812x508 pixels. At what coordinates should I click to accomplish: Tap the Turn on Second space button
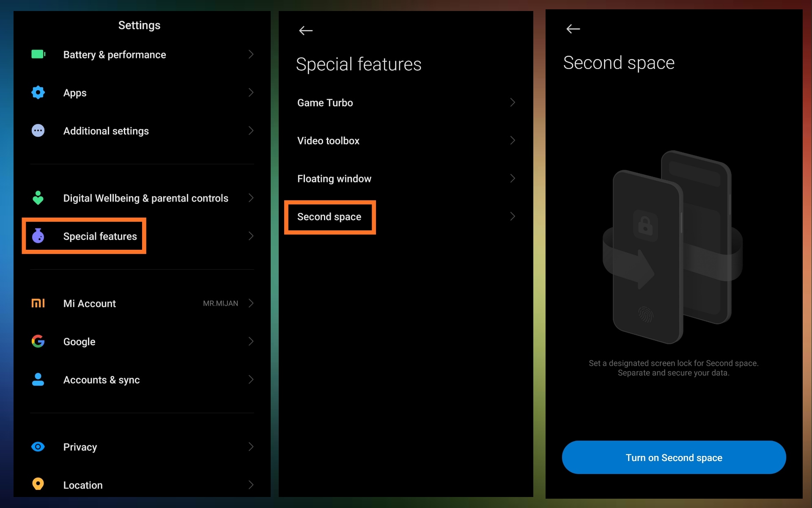click(x=674, y=457)
